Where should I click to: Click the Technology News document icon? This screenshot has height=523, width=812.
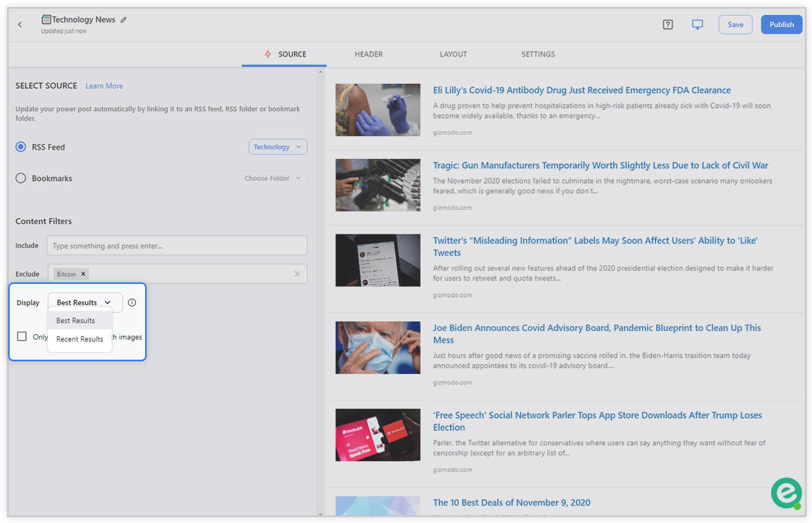point(47,19)
